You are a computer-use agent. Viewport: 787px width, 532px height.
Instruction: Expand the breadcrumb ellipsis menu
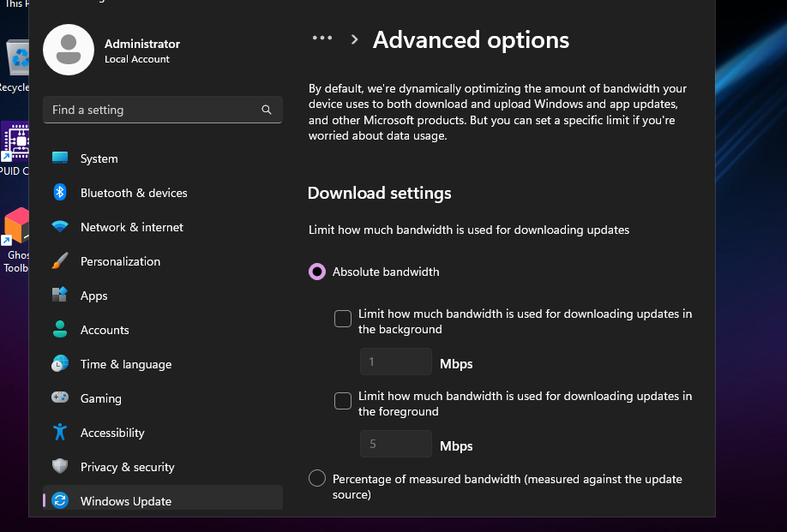pyautogui.click(x=322, y=39)
